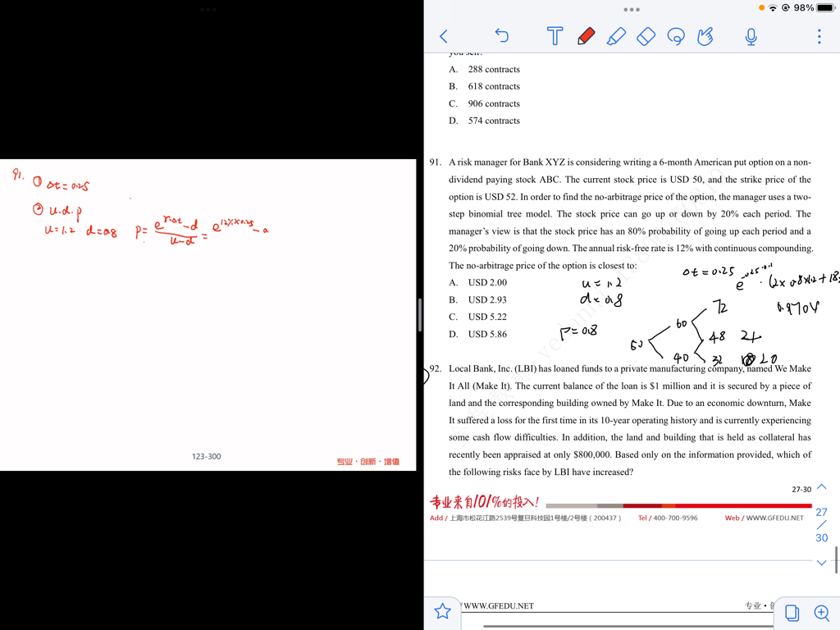Go to next page with down chevron
The height and width of the screenshot is (630, 840).
pos(821,563)
